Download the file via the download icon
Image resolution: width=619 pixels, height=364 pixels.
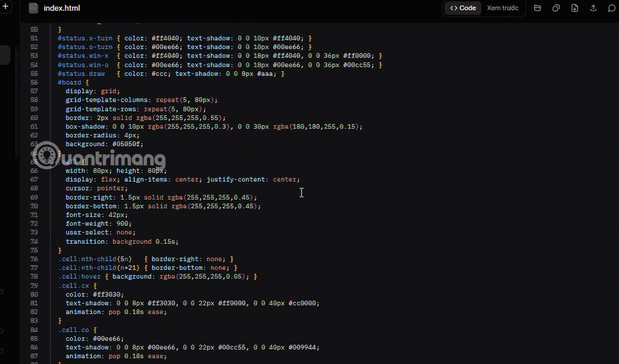tap(574, 8)
